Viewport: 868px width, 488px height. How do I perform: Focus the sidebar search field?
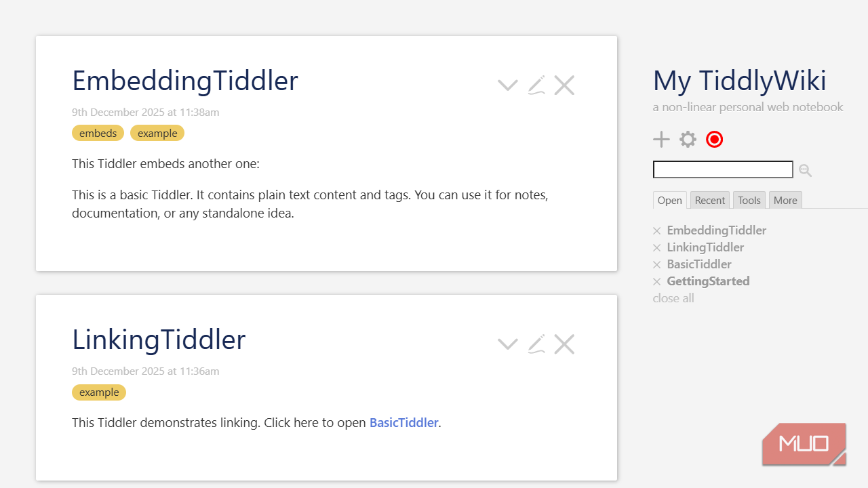[723, 169]
